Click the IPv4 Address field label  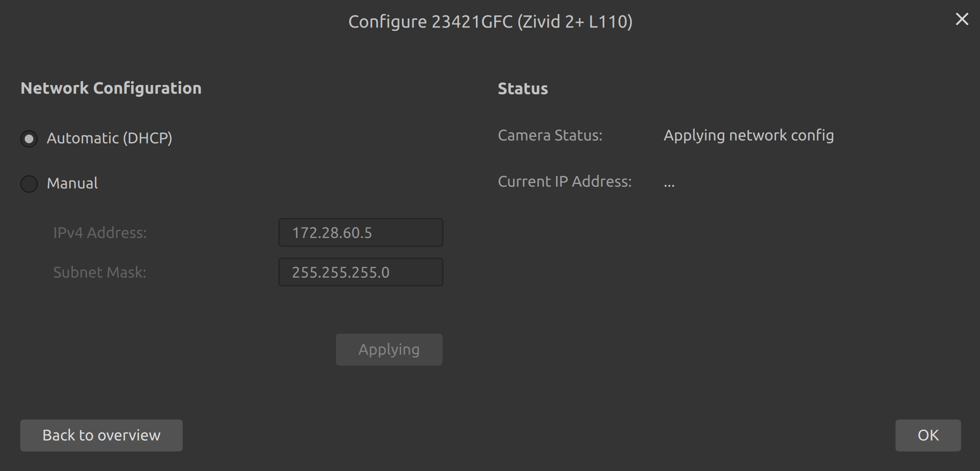click(100, 233)
